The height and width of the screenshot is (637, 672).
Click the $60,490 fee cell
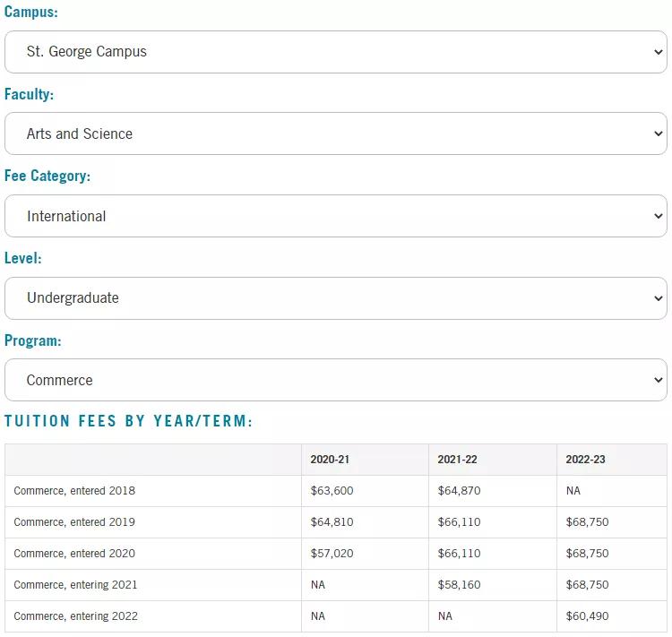(x=587, y=616)
